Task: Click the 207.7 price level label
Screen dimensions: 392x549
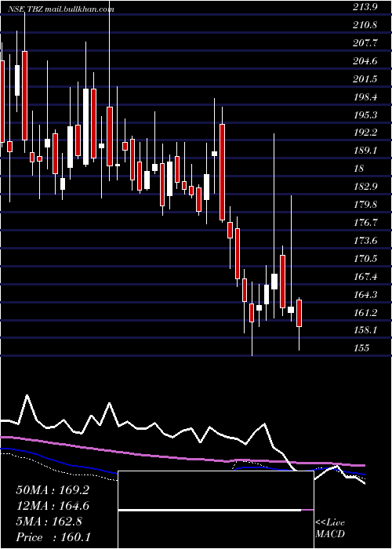Action: coord(365,42)
